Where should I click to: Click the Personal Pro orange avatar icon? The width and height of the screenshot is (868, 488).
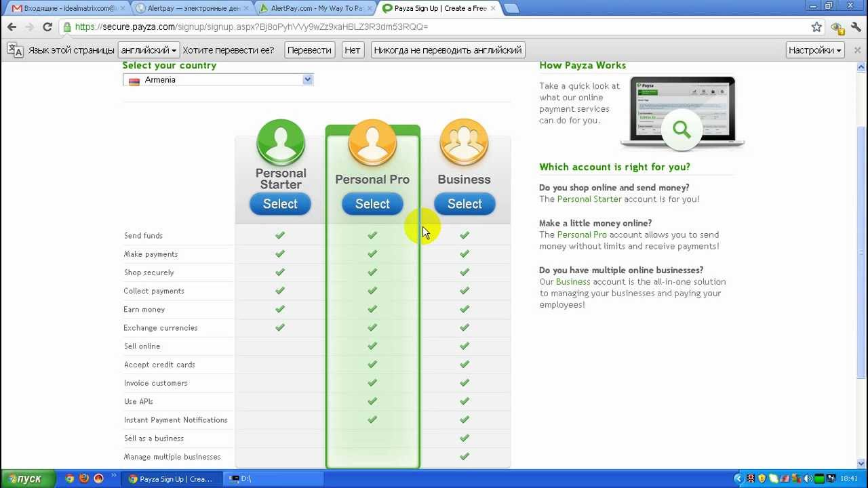click(x=372, y=142)
